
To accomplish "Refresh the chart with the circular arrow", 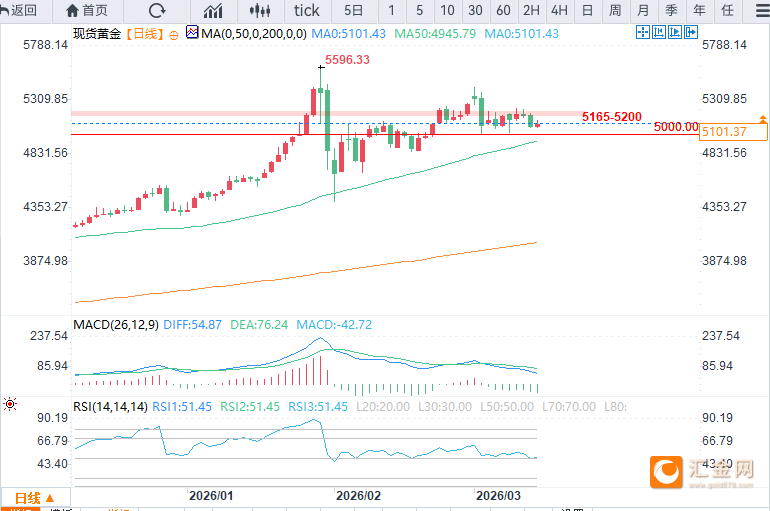I will [157, 10].
